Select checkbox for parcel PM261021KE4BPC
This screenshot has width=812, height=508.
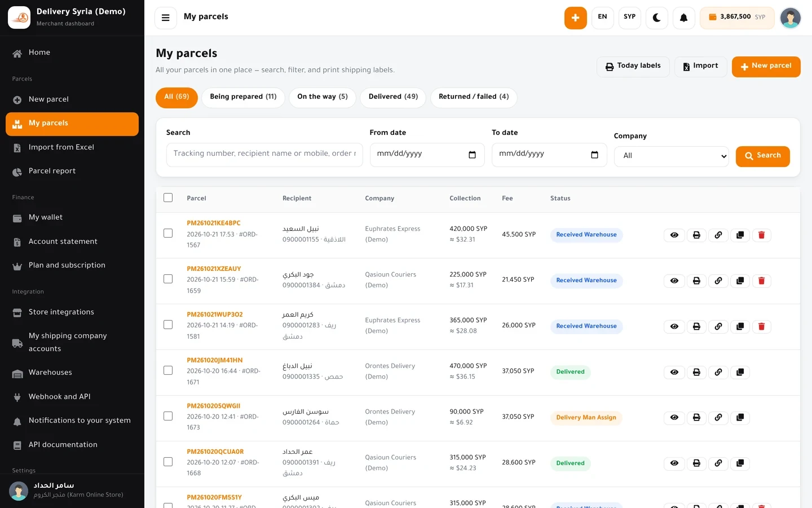tap(168, 233)
